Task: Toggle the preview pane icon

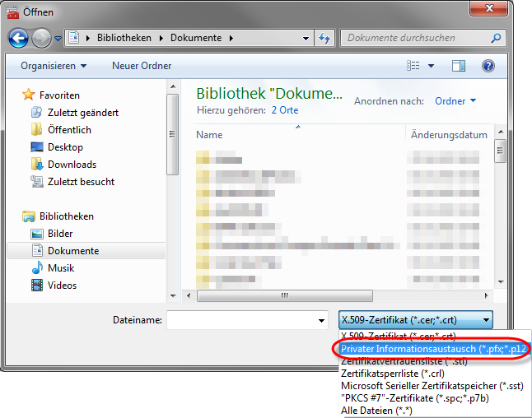Action: [x=459, y=66]
